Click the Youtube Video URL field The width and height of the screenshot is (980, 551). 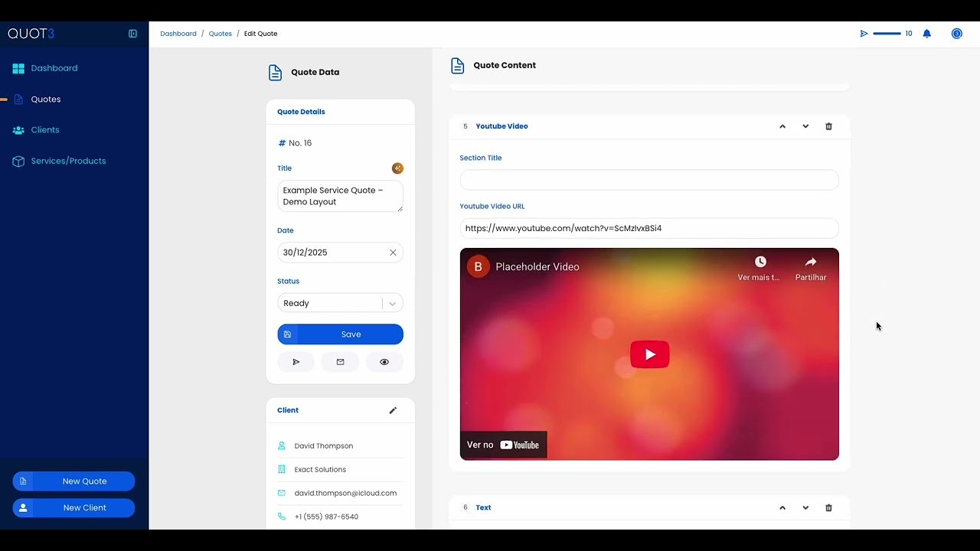click(649, 228)
